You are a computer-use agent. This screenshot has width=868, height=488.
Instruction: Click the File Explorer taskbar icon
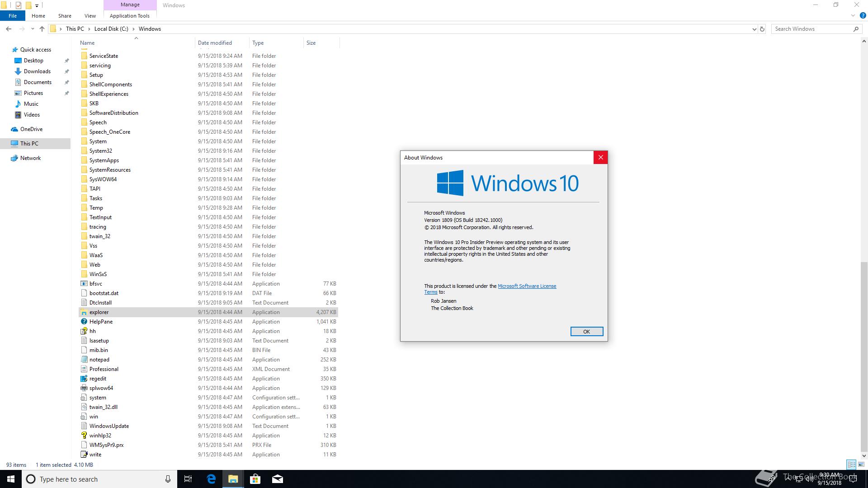[233, 479]
